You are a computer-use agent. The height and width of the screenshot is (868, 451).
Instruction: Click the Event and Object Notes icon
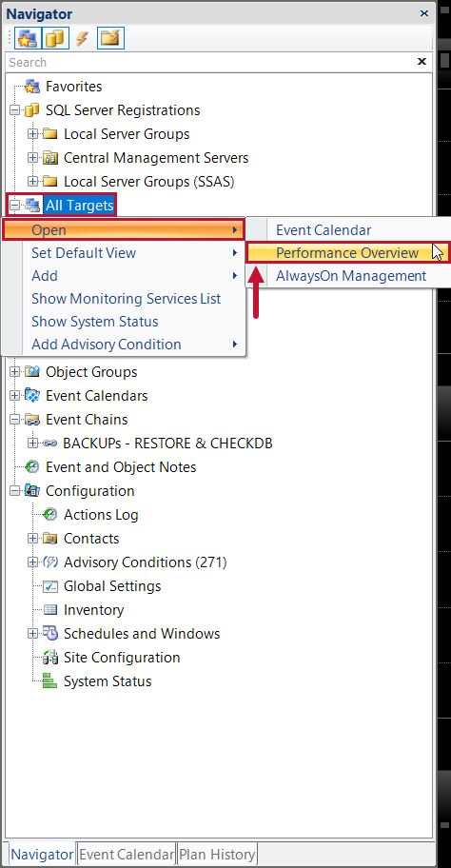[x=32, y=467]
